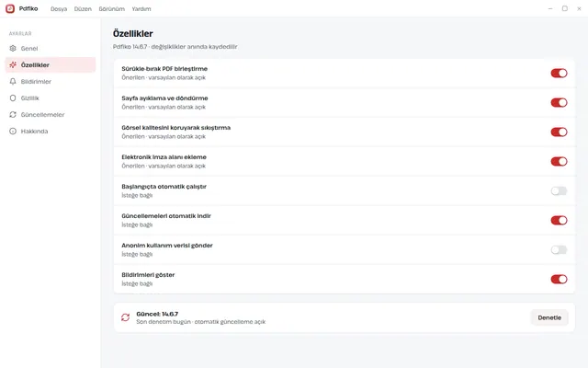Image resolution: width=588 pixels, height=368 pixels.
Task: Turn on Anonim kullanım verisi gönder
Action: coord(559,250)
